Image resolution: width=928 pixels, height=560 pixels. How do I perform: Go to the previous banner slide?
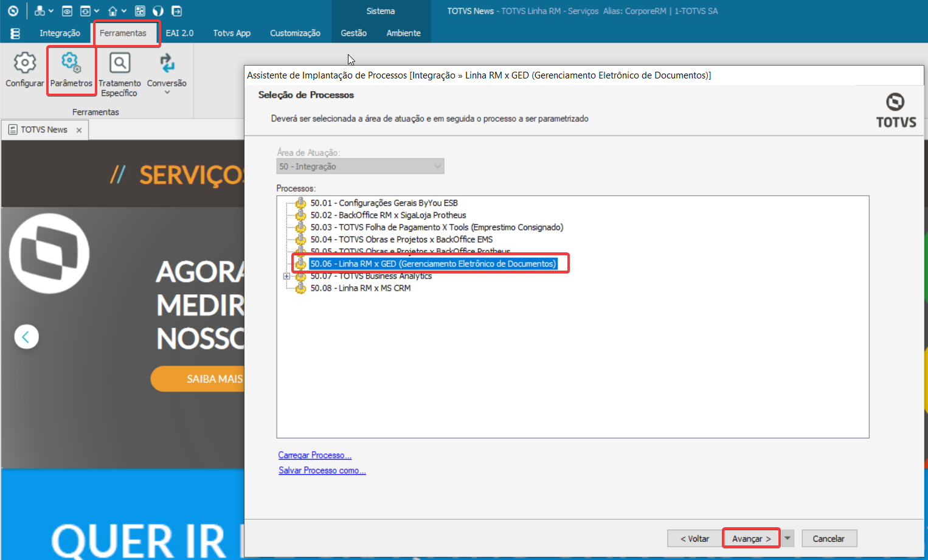click(x=26, y=337)
